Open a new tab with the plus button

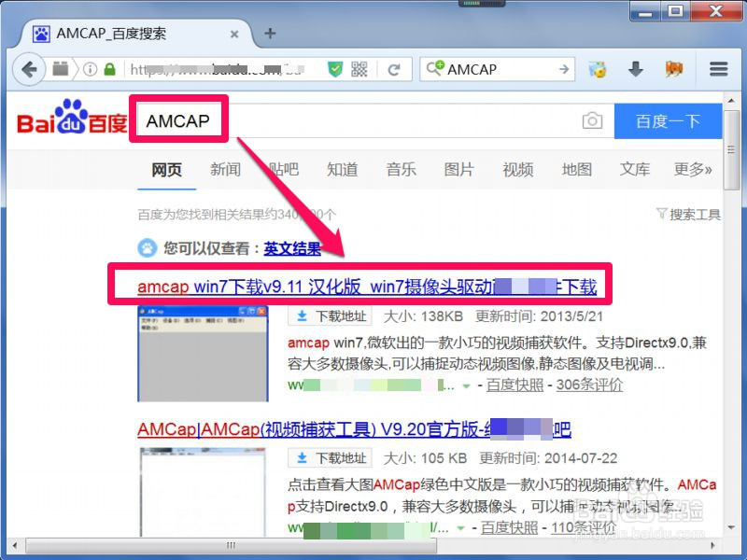270,34
